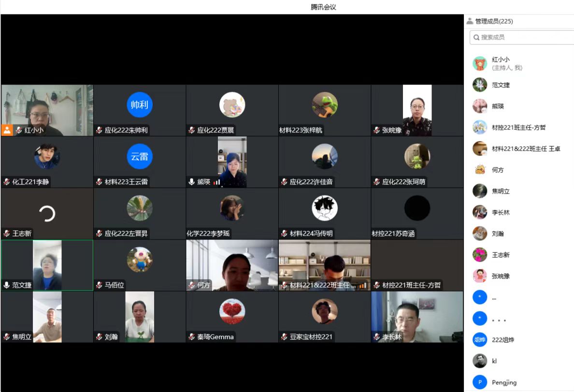Select the 何方 video tile
The width and height of the screenshot is (574, 392).
point(232,266)
